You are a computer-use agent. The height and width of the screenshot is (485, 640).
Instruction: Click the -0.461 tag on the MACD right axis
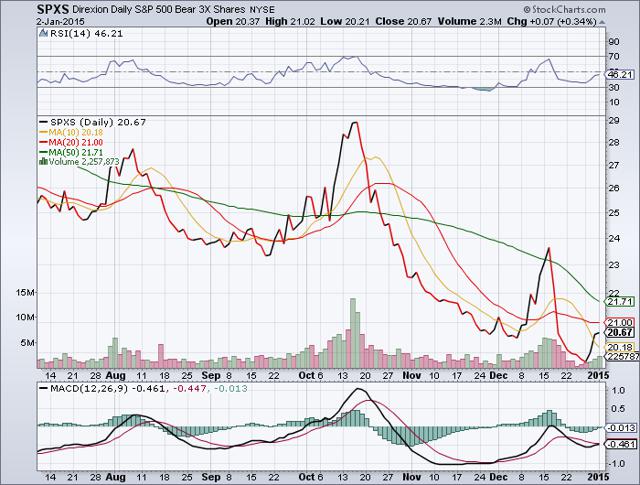pos(622,444)
